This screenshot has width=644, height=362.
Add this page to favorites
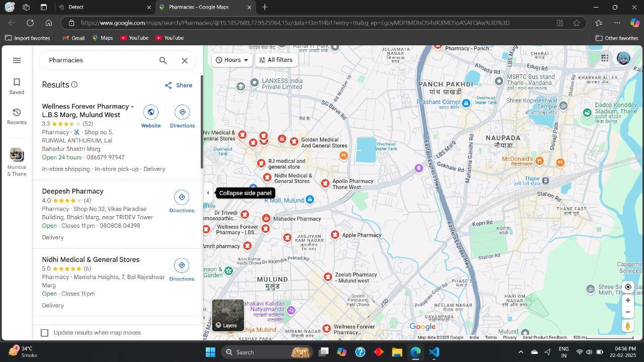577,23
